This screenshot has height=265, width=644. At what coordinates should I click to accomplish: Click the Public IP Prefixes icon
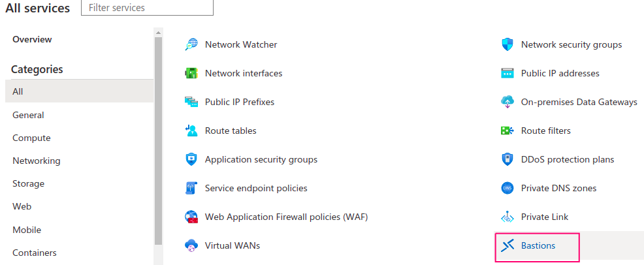[191, 102]
